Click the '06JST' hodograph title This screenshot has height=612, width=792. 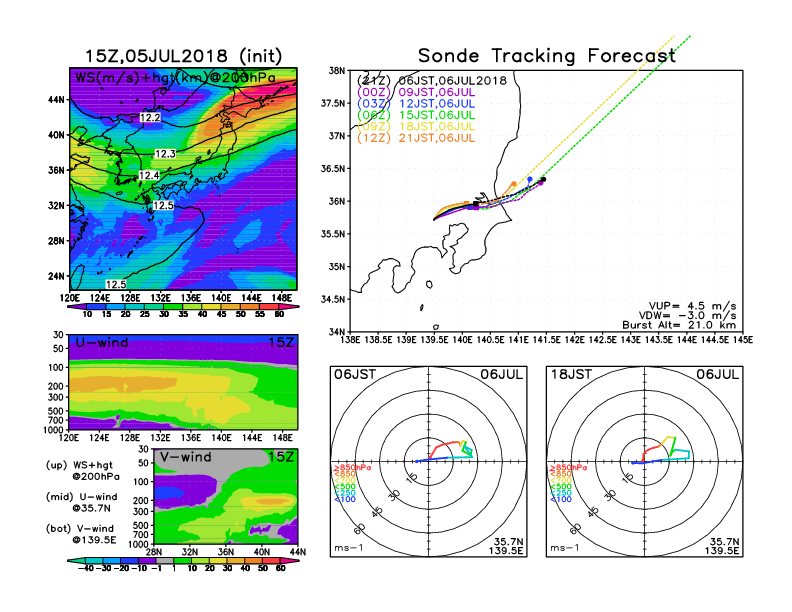click(x=355, y=375)
